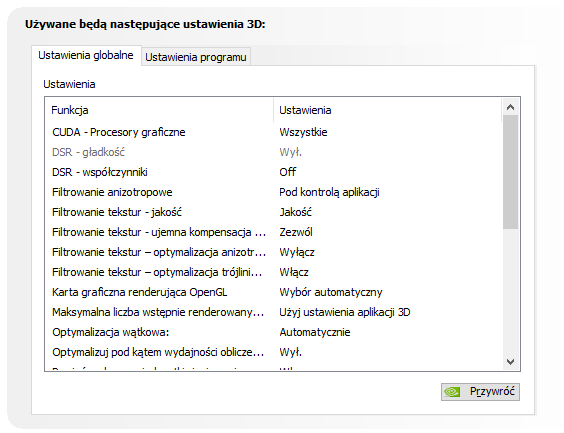Select the Ustawienia globalne tab

point(86,55)
